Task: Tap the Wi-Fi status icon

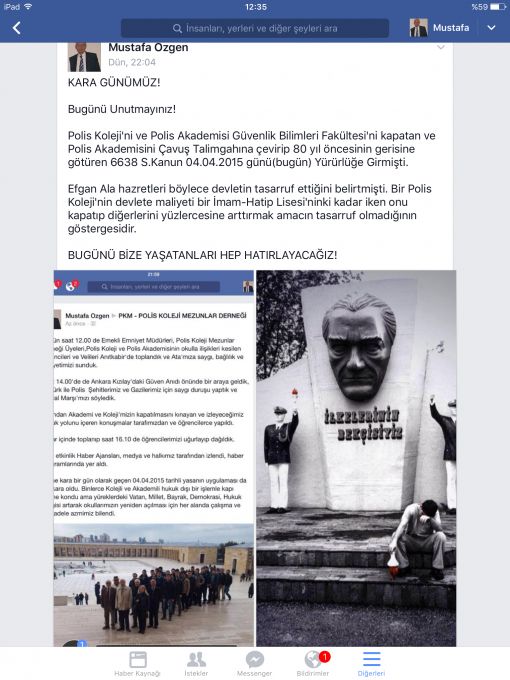Action: coord(28,7)
